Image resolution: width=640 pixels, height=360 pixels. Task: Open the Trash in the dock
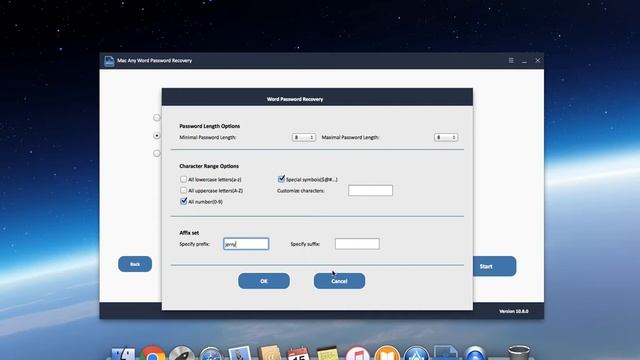[x=519, y=353]
